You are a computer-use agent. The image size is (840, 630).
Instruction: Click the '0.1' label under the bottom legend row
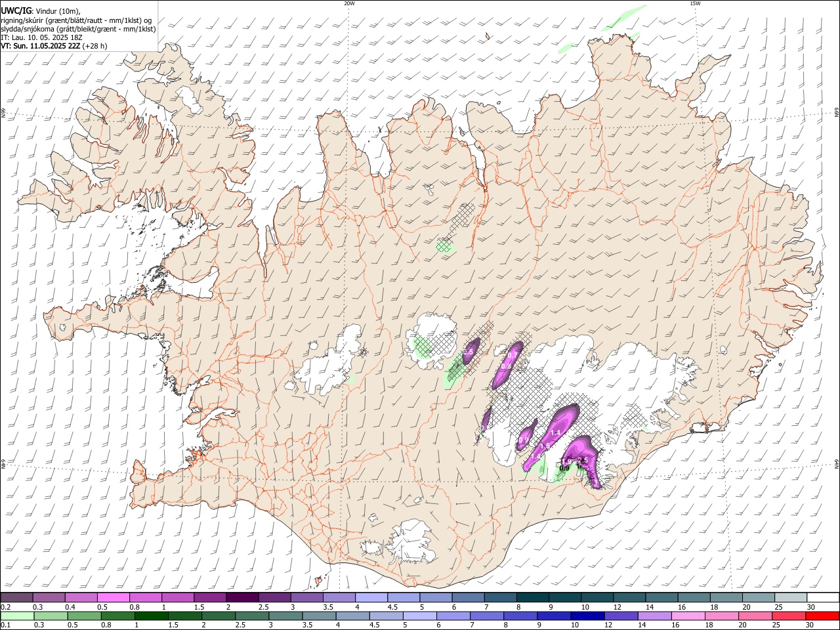pyautogui.click(x=5, y=625)
